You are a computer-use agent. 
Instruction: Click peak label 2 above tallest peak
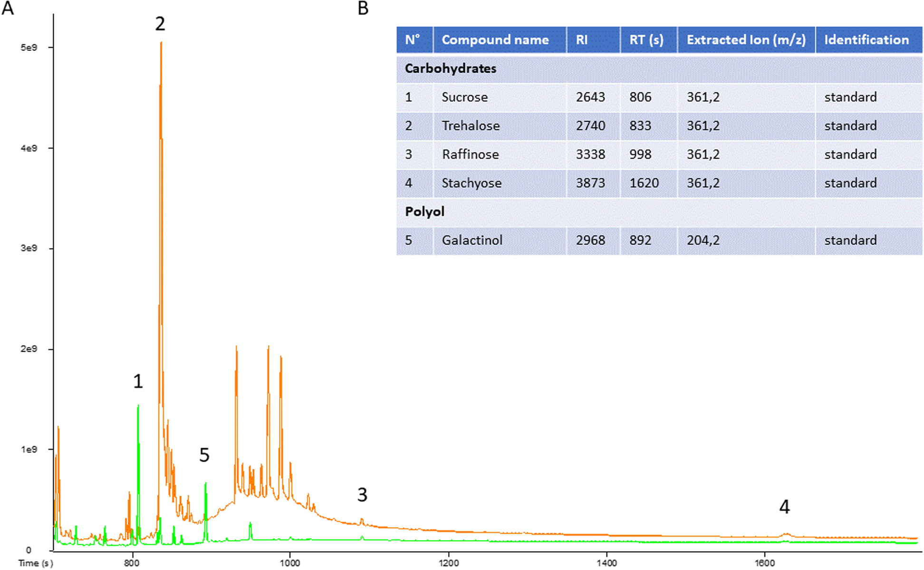pyautogui.click(x=160, y=24)
